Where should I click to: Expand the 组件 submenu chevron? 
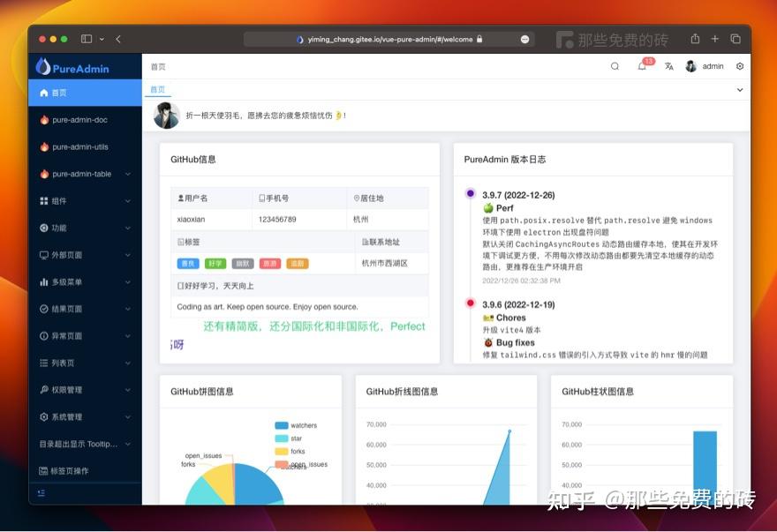[128, 201]
